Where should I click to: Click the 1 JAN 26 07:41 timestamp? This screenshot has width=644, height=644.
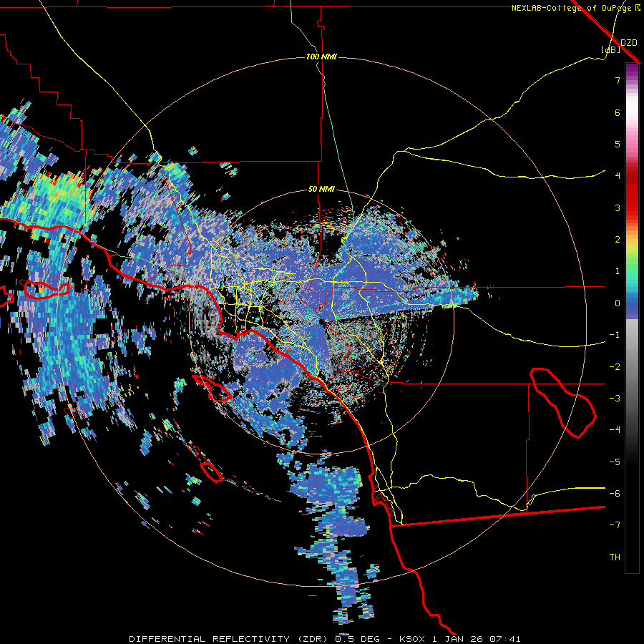pyautogui.click(x=477, y=639)
